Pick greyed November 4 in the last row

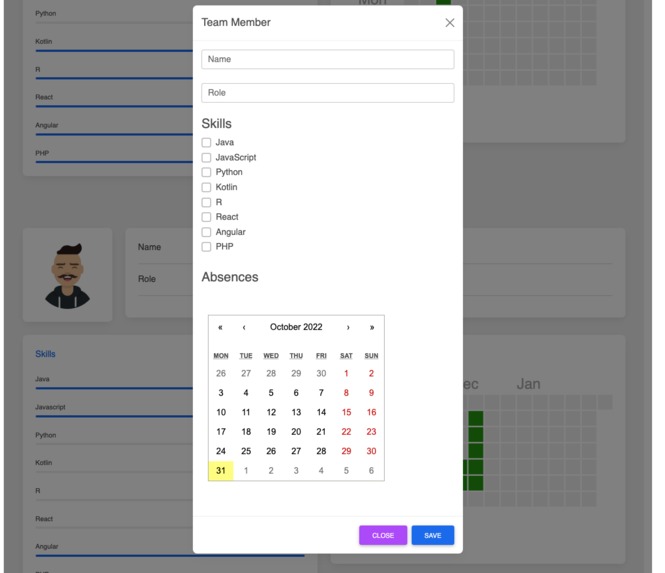[x=321, y=471]
